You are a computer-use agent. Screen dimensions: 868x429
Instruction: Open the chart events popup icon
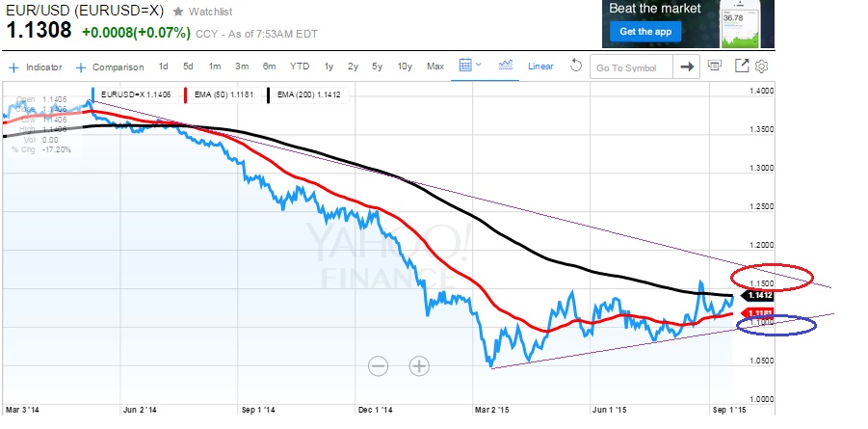tap(715, 67)
